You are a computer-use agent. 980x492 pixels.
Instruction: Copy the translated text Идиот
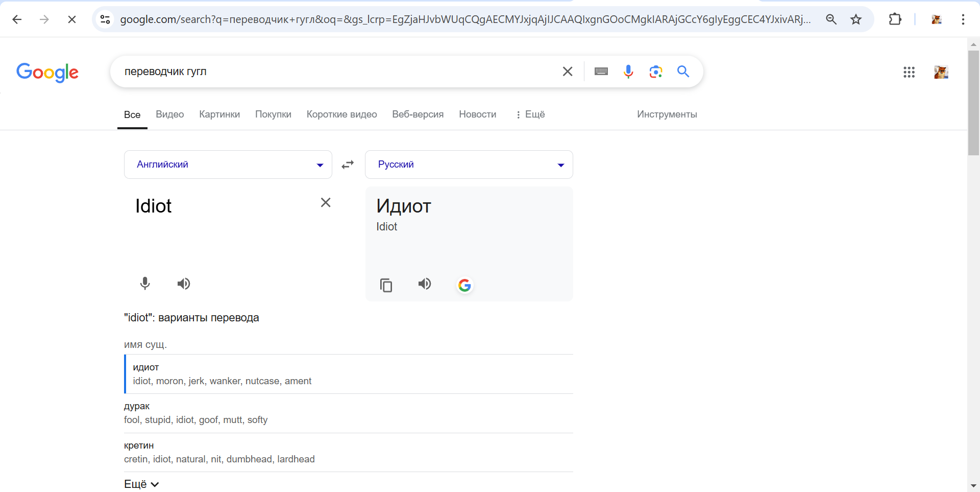386,285
